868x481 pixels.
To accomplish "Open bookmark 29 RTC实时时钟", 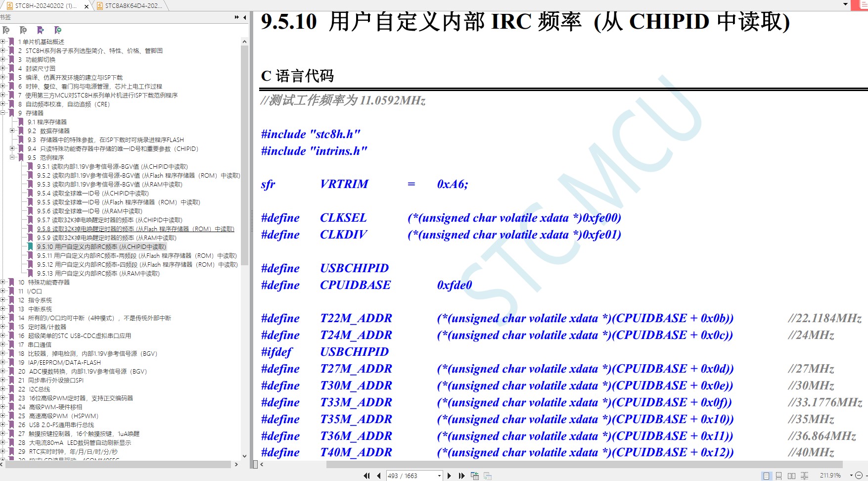I will pyautogui.click(x=68, y=452).
